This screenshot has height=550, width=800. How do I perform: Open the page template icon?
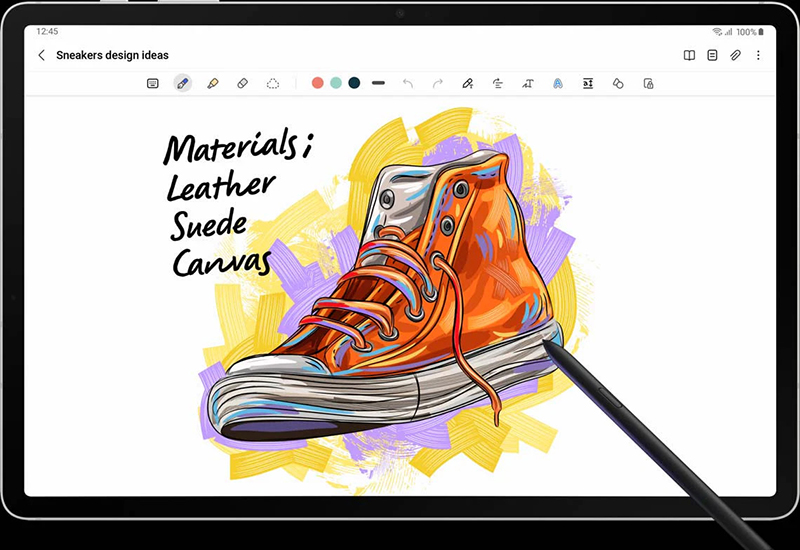click(x=712, y=55)
